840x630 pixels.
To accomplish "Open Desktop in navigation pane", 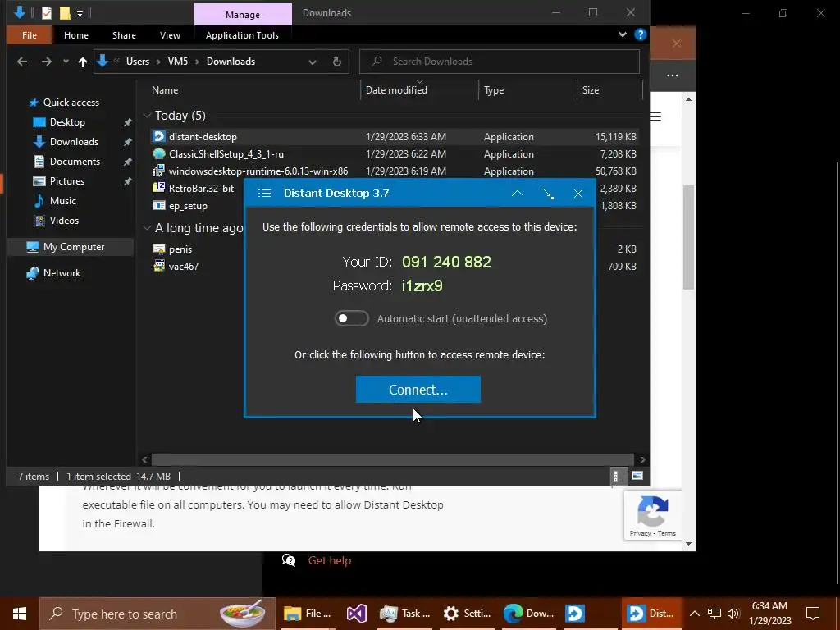I will click(x=67, y=122).
